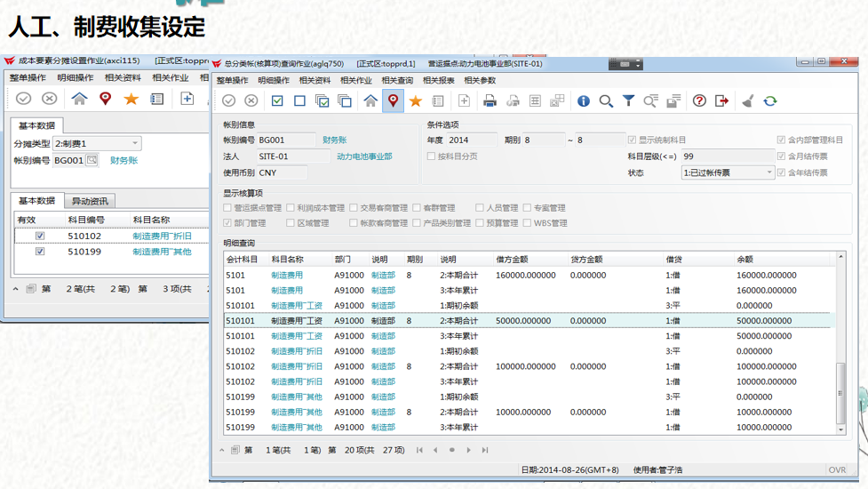Click the home icon in axci115 window
868x489 pixels.
tap(80, 99)
